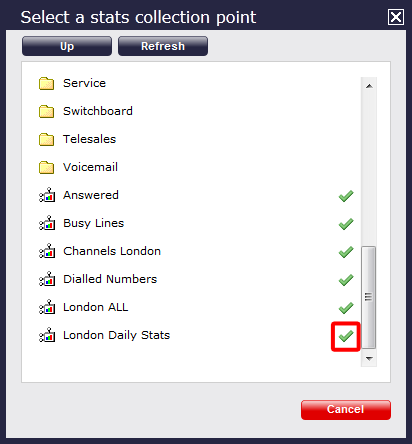Click the Telesales folder icon
The width and height of the screenshot is (412, 444).
46,139
